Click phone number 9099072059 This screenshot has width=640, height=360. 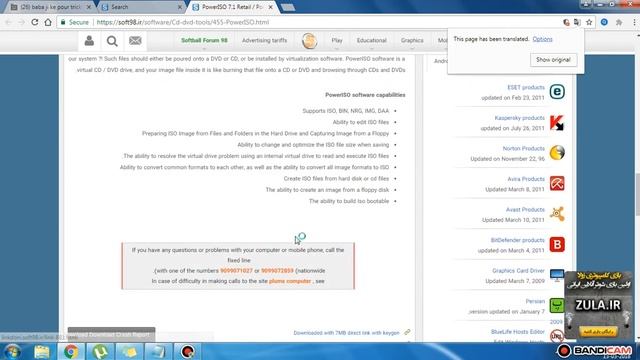click(277, 271)
